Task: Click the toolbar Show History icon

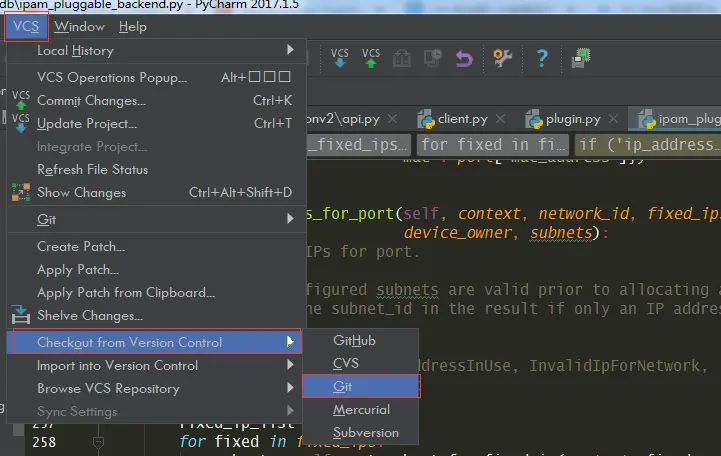Action: [x=401, y=58]
